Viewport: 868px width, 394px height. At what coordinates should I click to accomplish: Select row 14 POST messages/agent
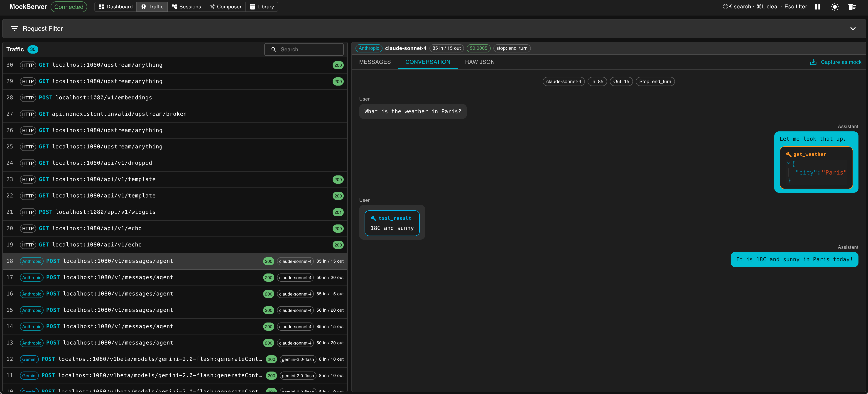point(175,327)
